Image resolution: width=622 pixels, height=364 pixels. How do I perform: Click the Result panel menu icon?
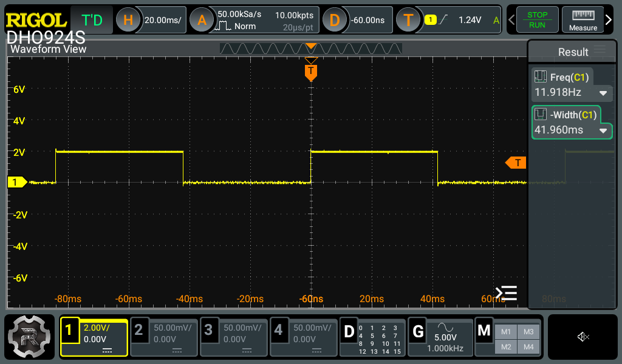pos(600,50)
